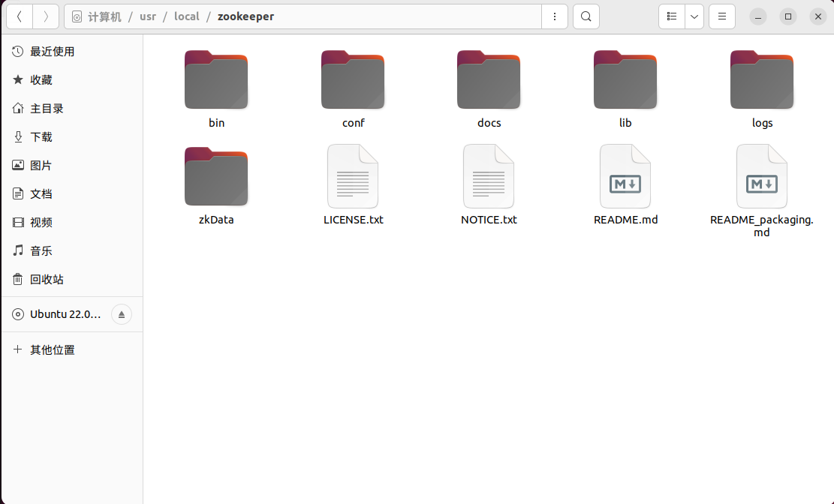Click the docs folder name label
This screenshot has height=504, width=834.
click(489, 123)
